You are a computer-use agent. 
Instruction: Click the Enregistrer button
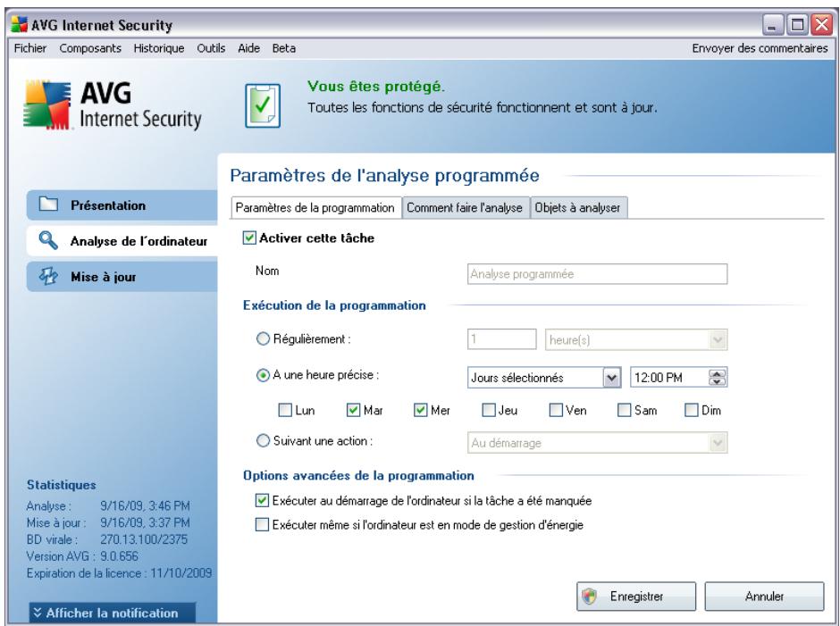(x=636, y=596)
